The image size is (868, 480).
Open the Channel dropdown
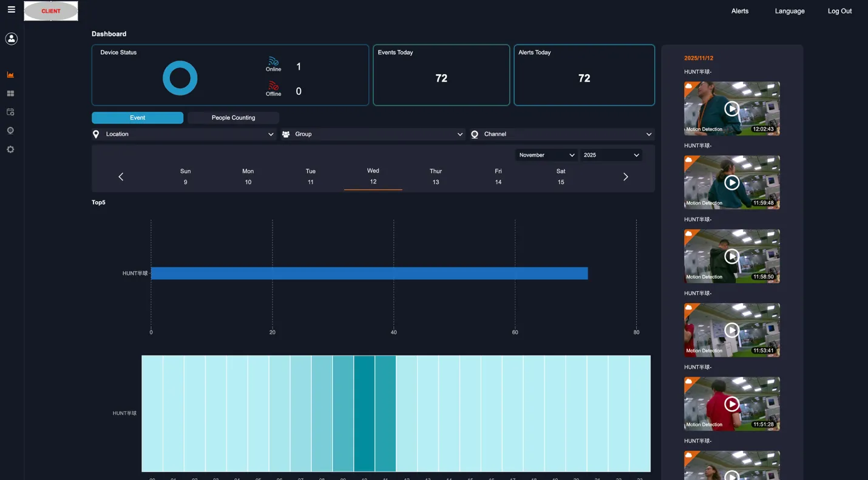(561, 134)
